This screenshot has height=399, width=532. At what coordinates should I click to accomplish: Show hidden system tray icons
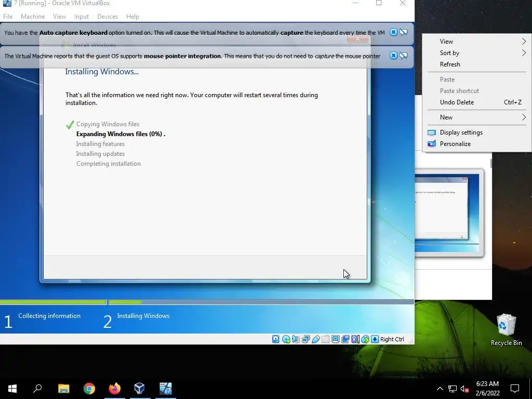[440, 389]
